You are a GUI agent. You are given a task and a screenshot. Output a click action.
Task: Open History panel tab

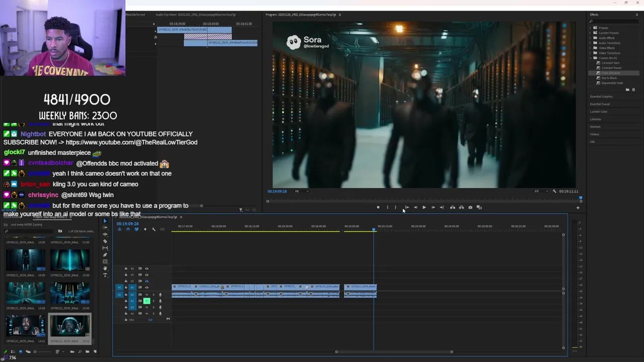pyautogui.click(x=595, y=134)
